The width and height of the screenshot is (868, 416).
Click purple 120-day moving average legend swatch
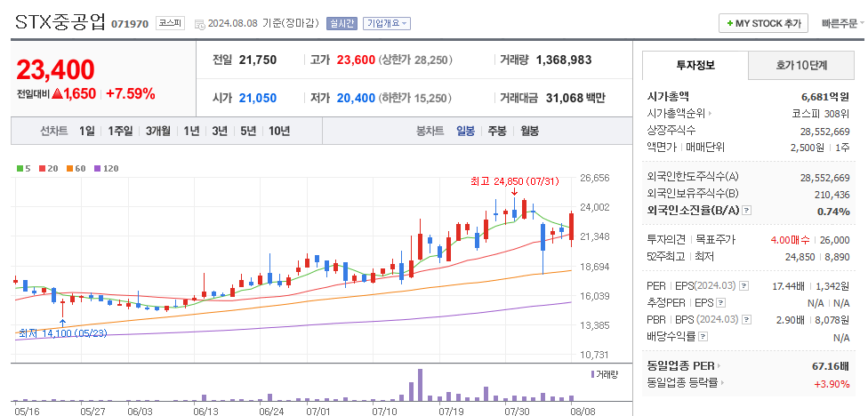point(98,168)
